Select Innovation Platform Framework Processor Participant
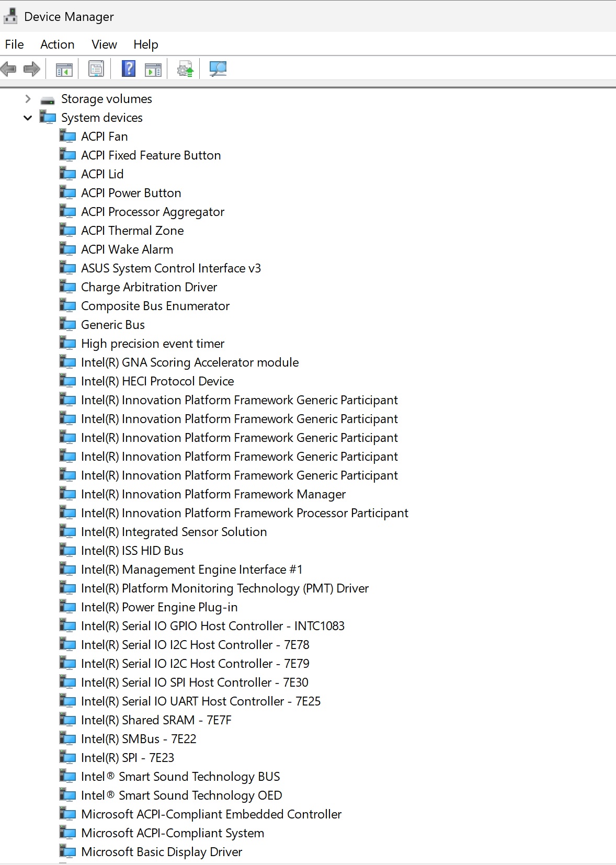This screenshot has width=616, height=865. coord(245,513)
